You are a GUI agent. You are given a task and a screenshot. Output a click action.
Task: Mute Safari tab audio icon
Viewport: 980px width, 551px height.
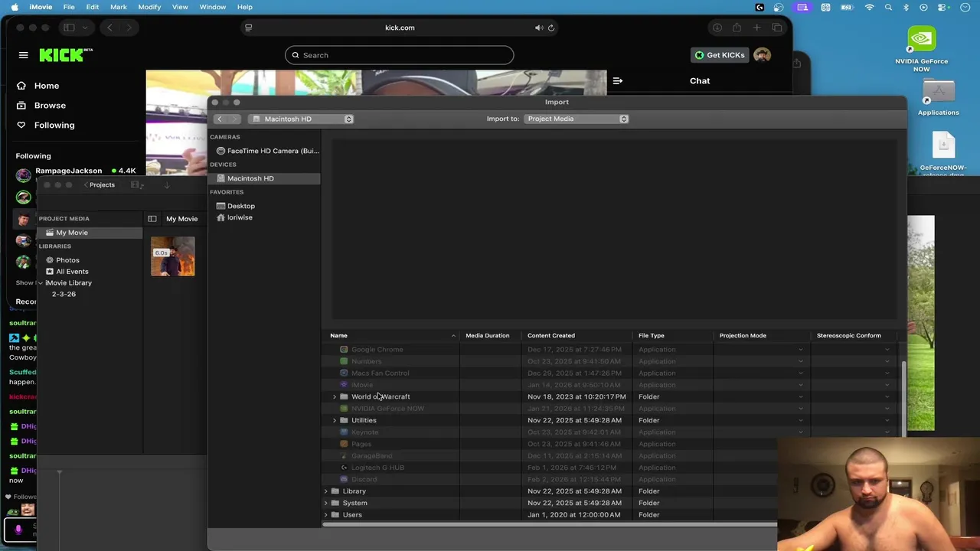click(538, 28)
